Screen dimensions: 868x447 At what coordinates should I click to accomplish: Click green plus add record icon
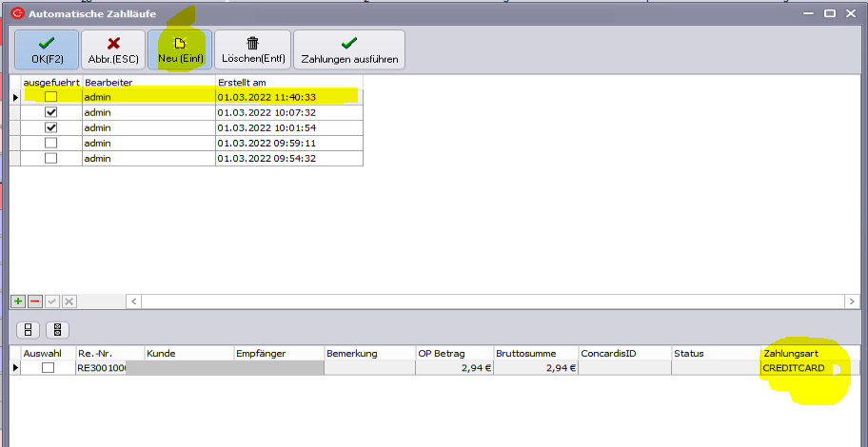(x=18, y=301)
